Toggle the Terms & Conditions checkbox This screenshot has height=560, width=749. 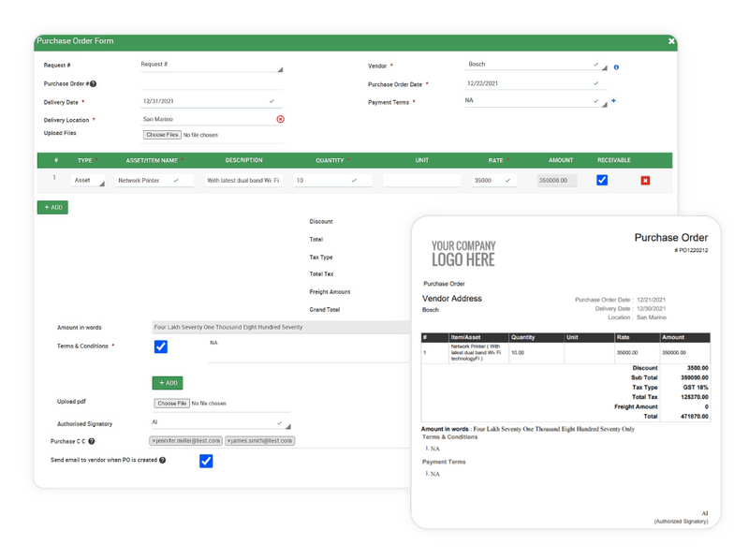pyautogui.click(x=161, y=346)
